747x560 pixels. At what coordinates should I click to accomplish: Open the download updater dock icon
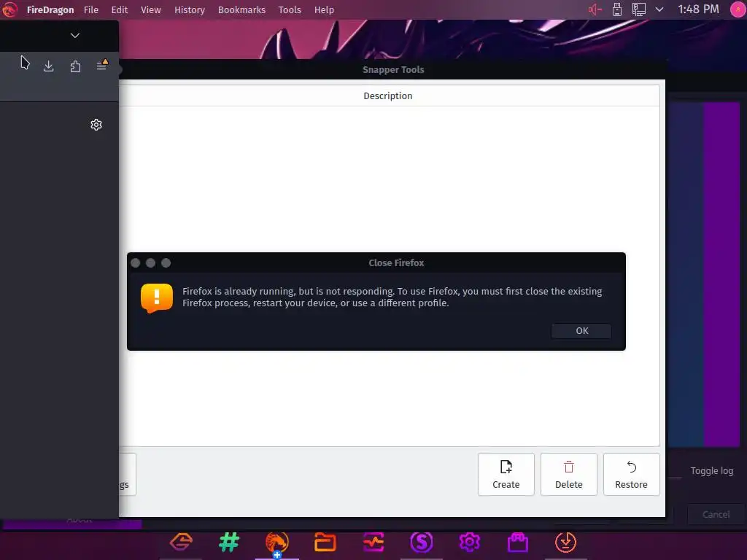click(x=565, y=542)
